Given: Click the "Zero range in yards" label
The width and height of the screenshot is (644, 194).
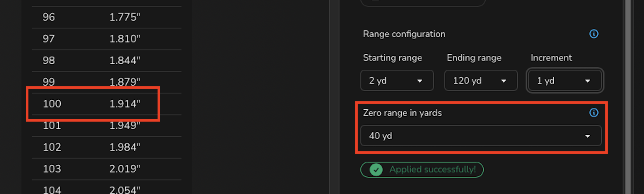Looking at the screenshot, I should (402, 113).
